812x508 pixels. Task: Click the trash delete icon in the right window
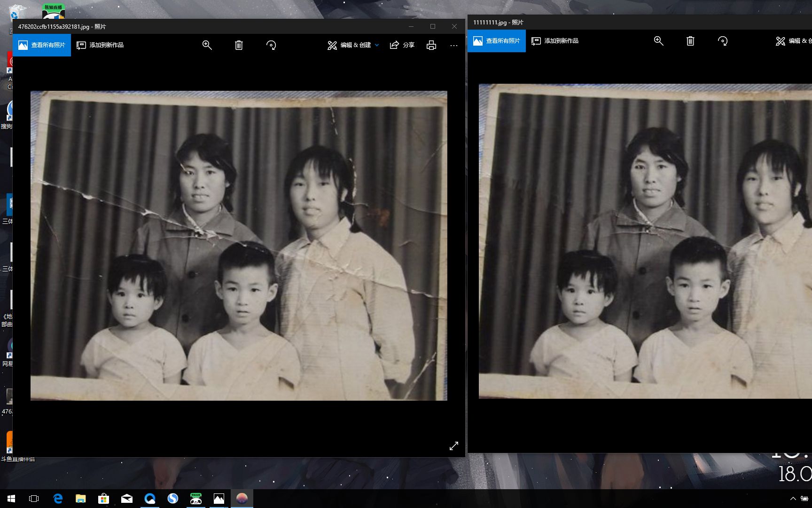coord(690,41)
